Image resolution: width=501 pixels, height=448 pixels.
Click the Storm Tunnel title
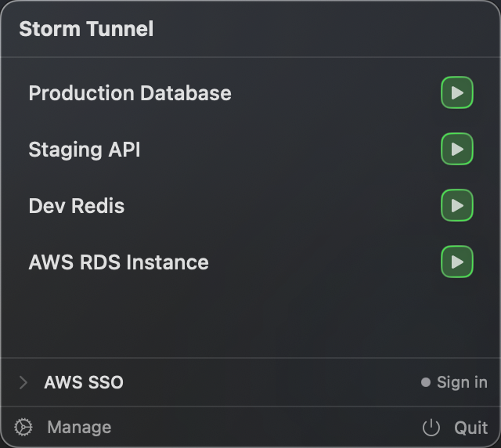pos(86,29)
